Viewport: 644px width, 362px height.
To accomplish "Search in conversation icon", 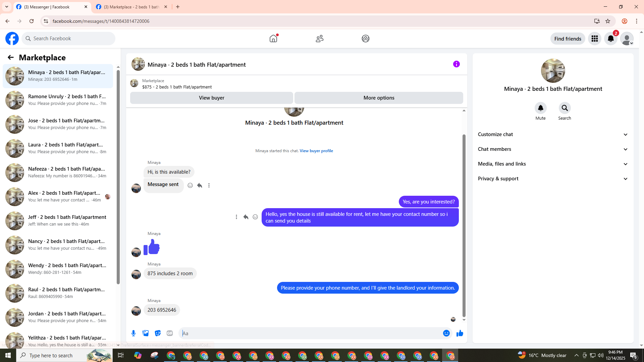I will [x=565, y=108].
